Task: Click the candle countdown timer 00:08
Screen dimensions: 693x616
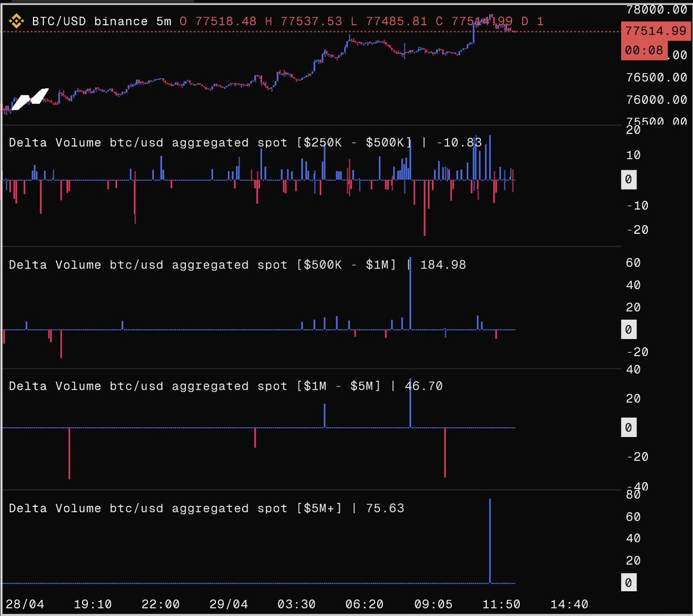Action: [x=644, y=50]
